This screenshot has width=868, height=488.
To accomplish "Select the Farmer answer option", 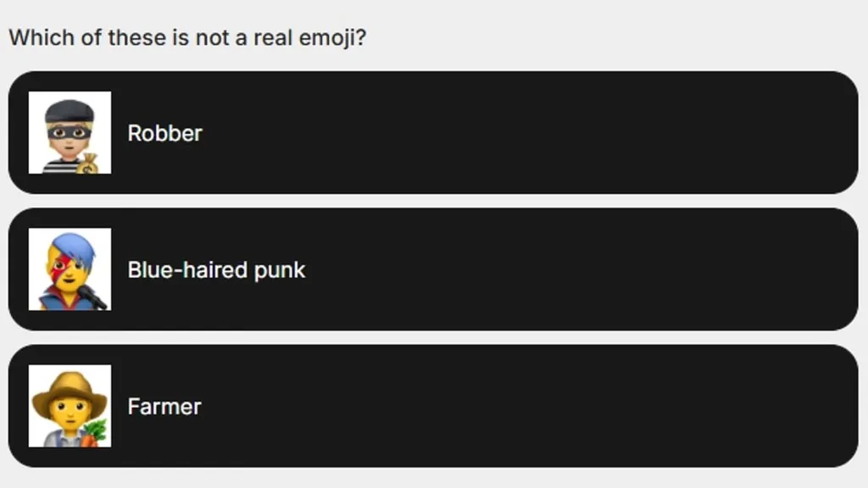I will (434, 407).
